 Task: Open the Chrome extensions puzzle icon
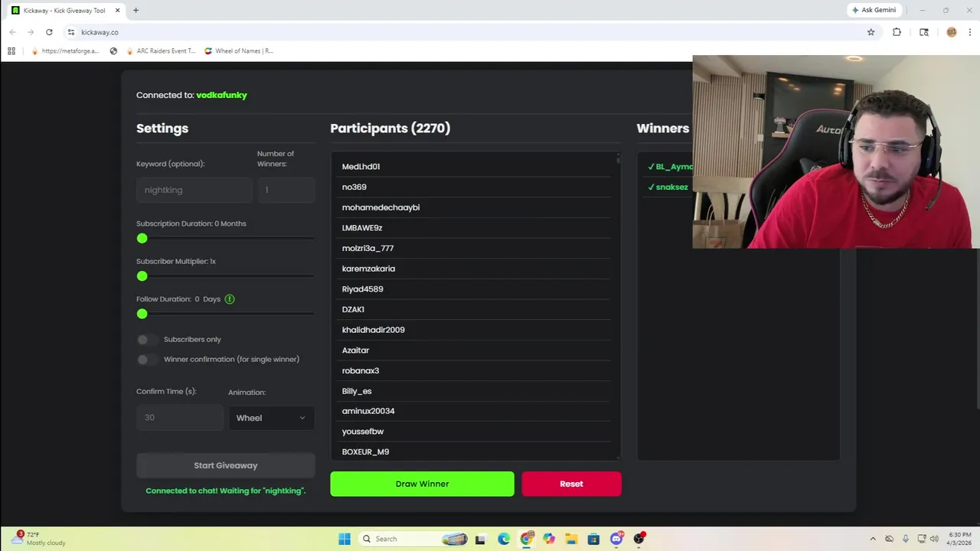tap(897, 32)
